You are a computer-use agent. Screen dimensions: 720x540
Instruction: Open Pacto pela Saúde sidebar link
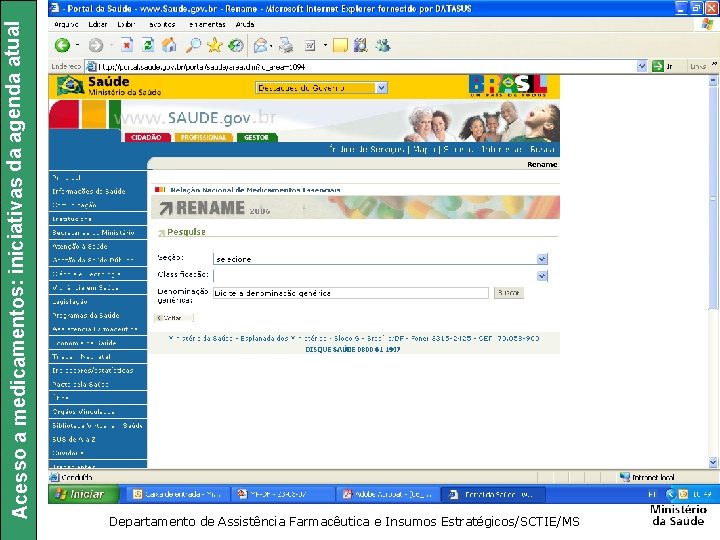(80, 384)
